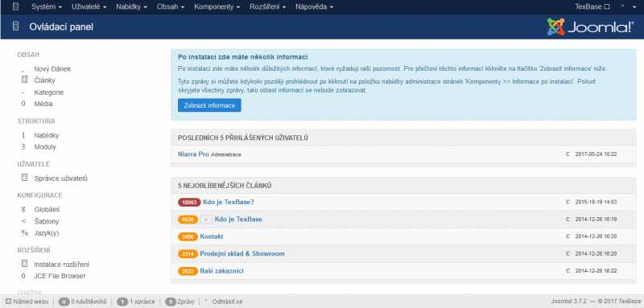644x308 pixels.
Task: Click the calendar icon next to 2017-05-24 10:22
Action: (568, 154)
